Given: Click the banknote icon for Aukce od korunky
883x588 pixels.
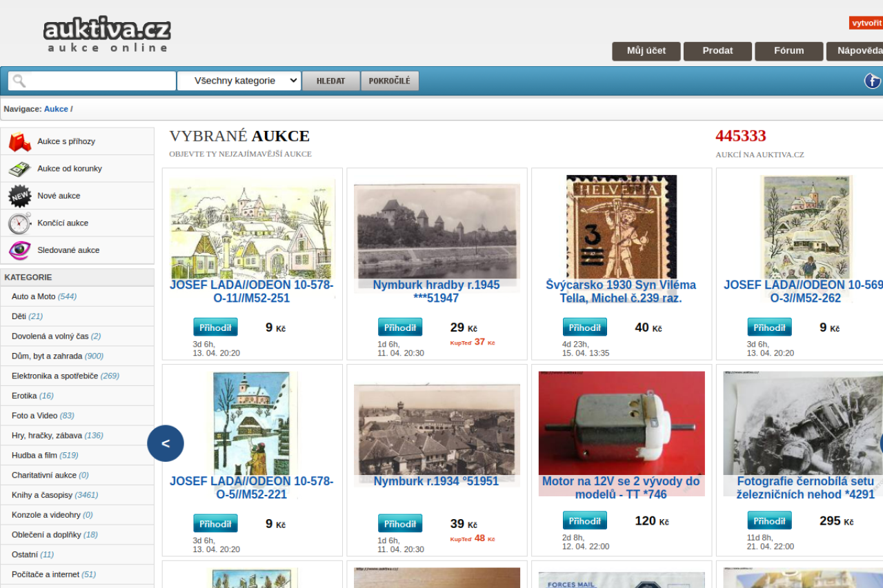Looking at the screenshot, I should [19, 169].
